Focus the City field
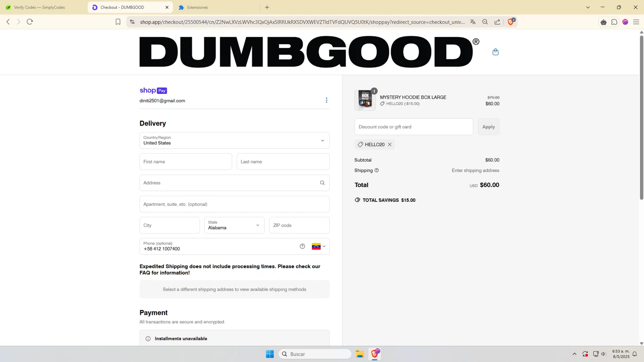644x362 pixels. (x=170, y=225)
